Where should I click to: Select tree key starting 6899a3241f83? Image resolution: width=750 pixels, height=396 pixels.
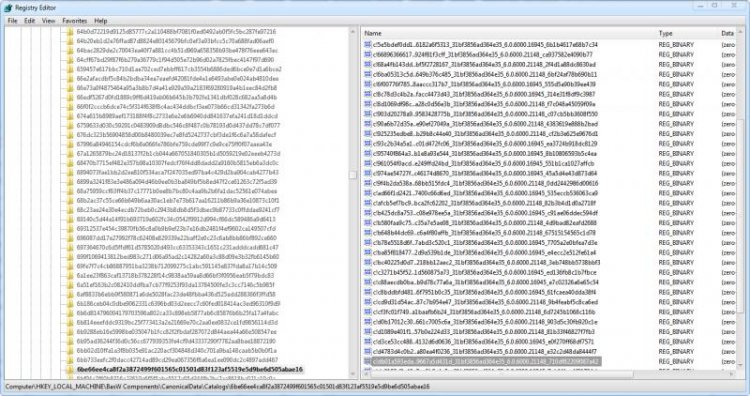[176, 182]
